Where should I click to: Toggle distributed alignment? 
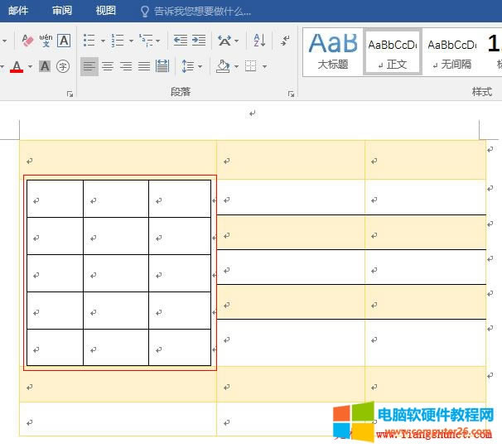162,66
